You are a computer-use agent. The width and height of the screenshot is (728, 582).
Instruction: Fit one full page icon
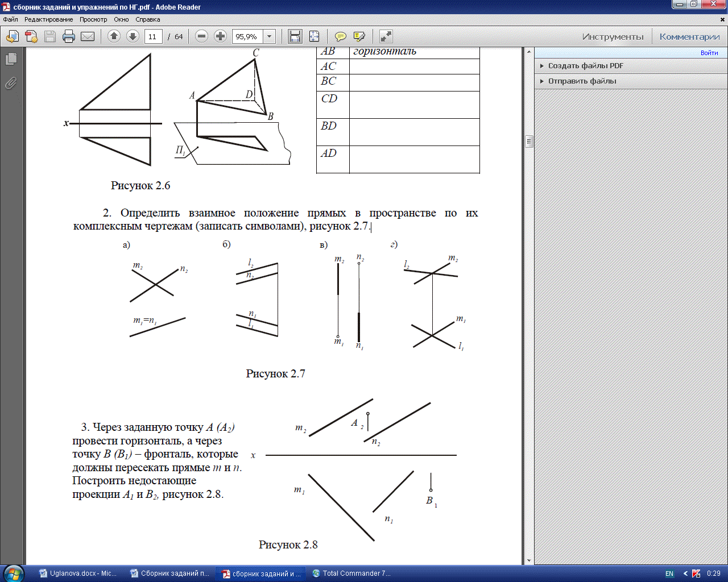tap(314, 36)
